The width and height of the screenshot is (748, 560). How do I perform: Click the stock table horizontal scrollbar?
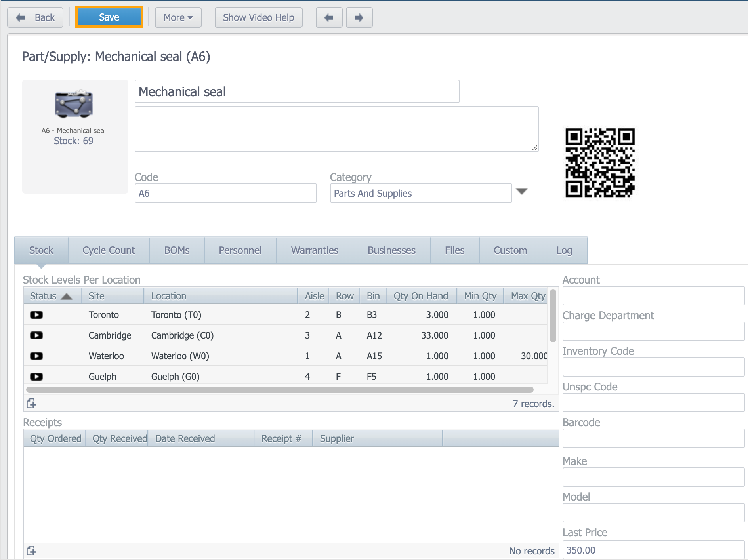pyautogui.click(x=280, y=390)
